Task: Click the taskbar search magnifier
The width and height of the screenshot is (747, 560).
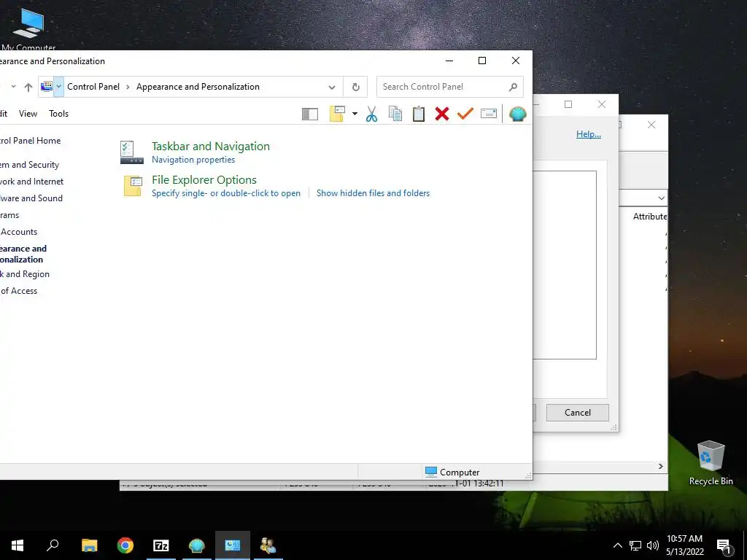Action: click(x=53, y=545)
